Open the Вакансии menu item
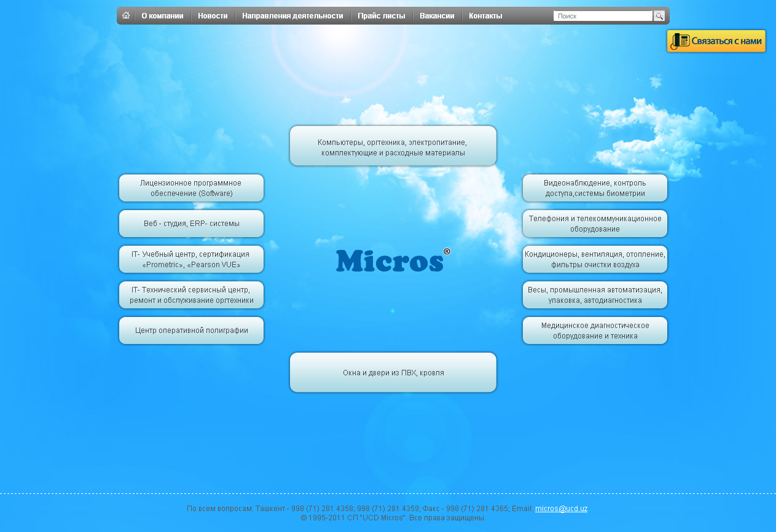 click(437, 16)
